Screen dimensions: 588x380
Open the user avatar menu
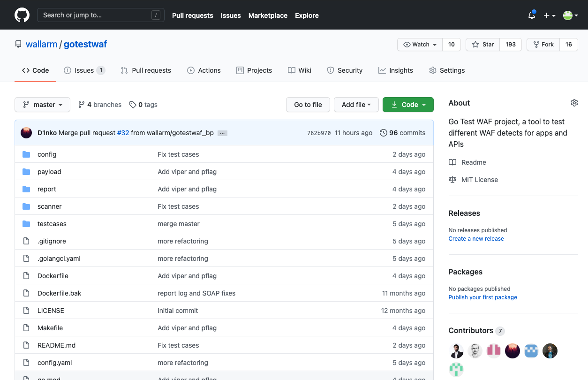tap(570, 15)
